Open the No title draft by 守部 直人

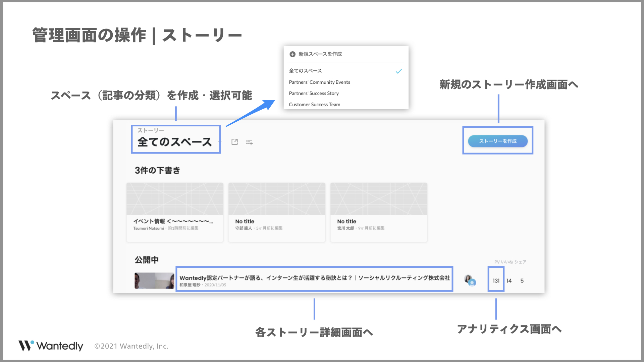(x=277, y=212)
